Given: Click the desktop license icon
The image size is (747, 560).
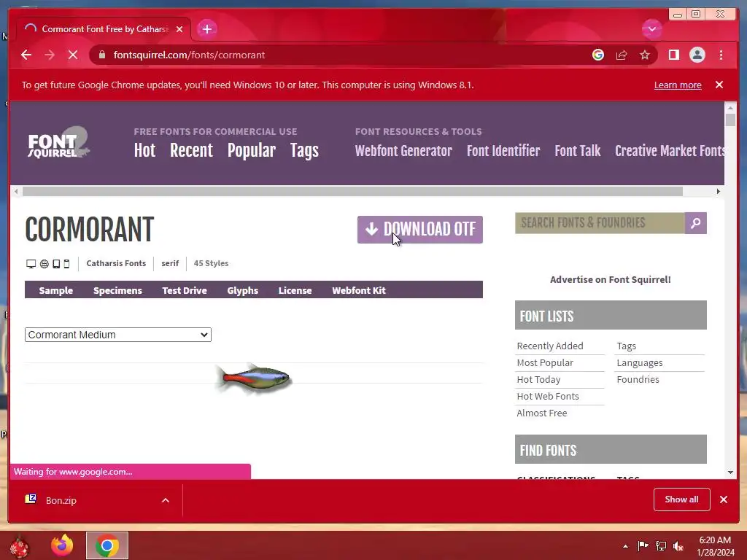Looking at the screenshot, I should coord(31,264).
